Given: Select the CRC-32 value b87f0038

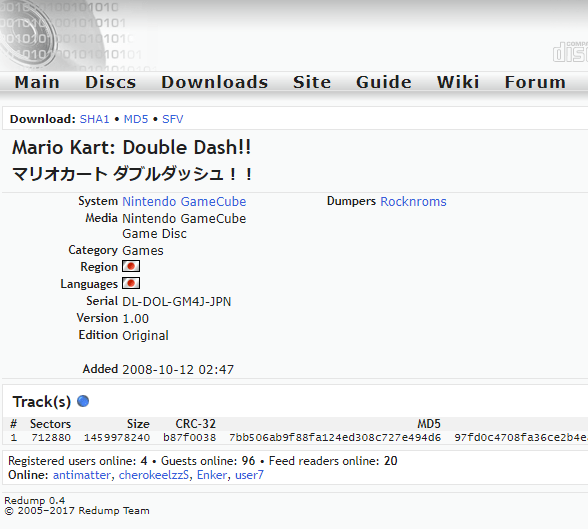Looking at the screenshot, I should coord(189,438).
